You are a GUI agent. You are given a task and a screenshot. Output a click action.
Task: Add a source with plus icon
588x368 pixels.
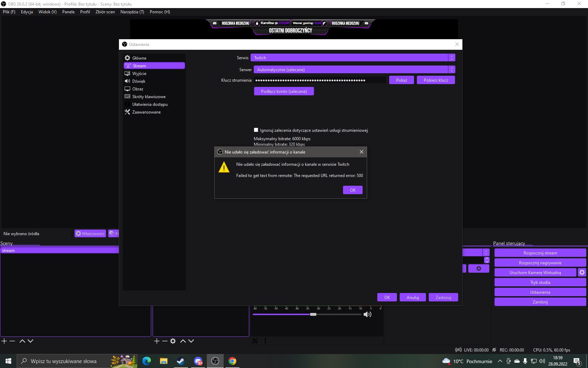[x=157, y=341]
